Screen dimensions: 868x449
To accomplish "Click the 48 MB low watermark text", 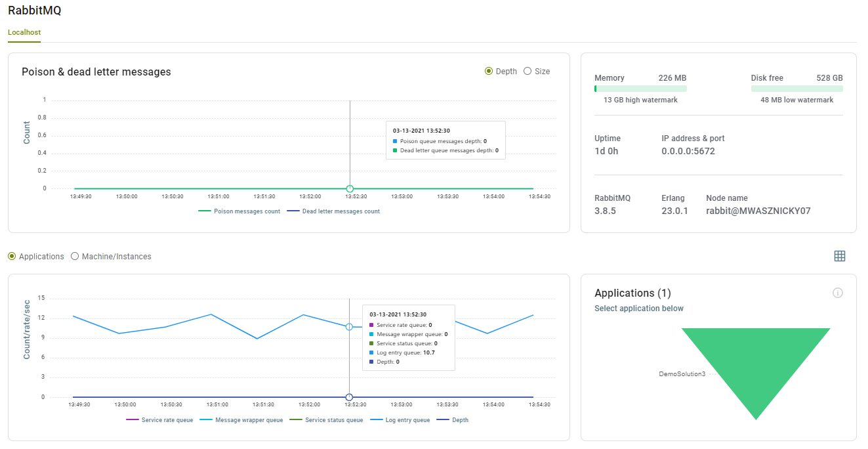I will 797,100.
